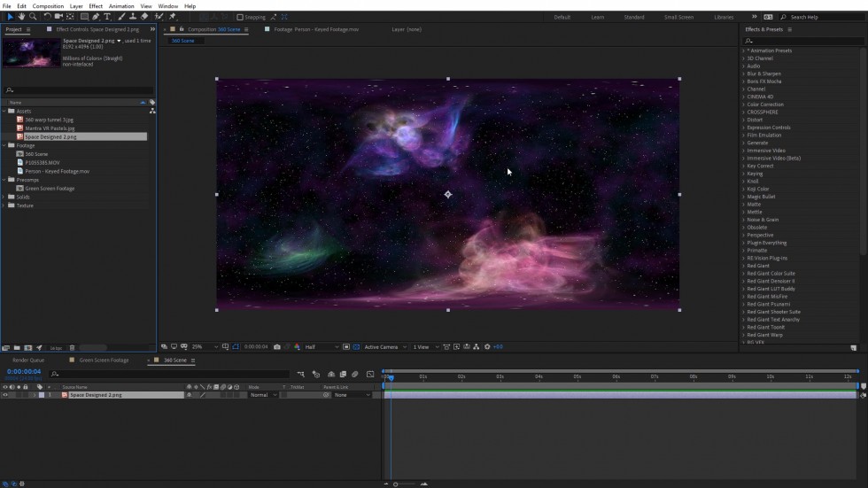
Task: Switch to the Small Screen workspace
Action: pos(678,17)
